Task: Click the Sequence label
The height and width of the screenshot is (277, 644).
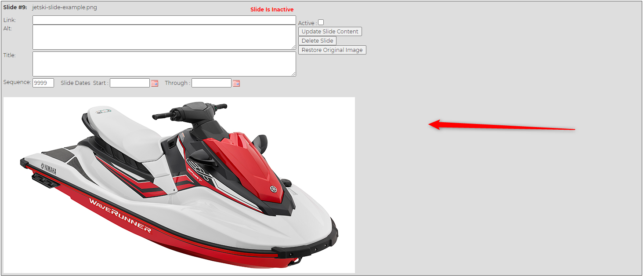Action: click(x=17, y=82)
